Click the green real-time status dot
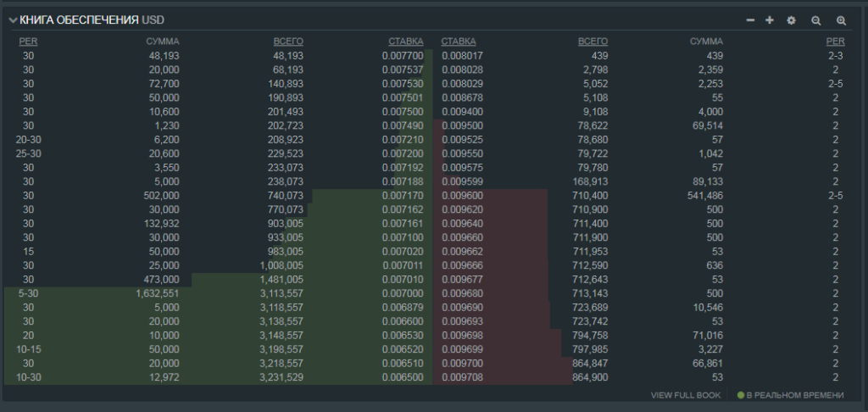The height and width of the screenshot is (412, 868). pyautogui.click(x=741, y=395)
